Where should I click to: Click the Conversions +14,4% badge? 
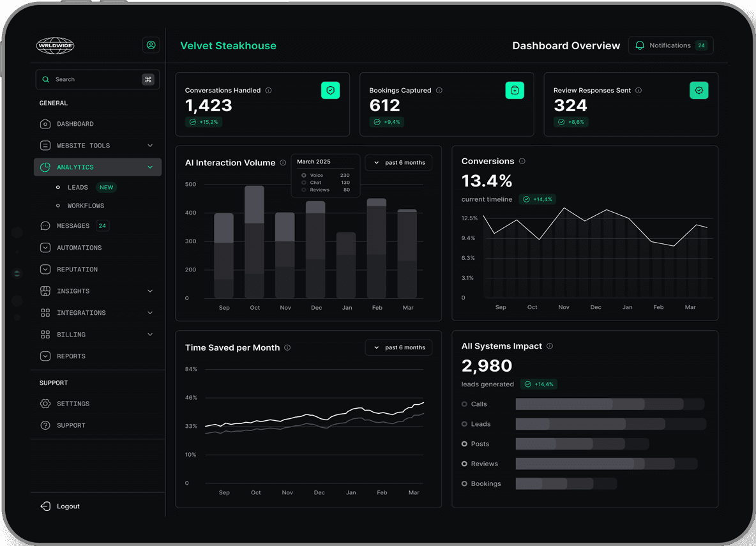click(x=538, y=199)
